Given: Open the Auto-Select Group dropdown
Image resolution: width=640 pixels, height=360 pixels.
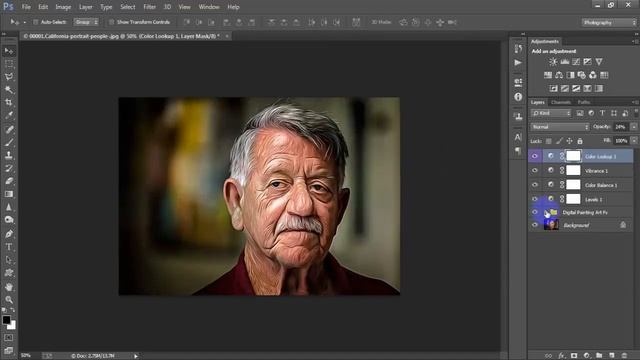Looking at the screenshot, I should pos(86,22).
